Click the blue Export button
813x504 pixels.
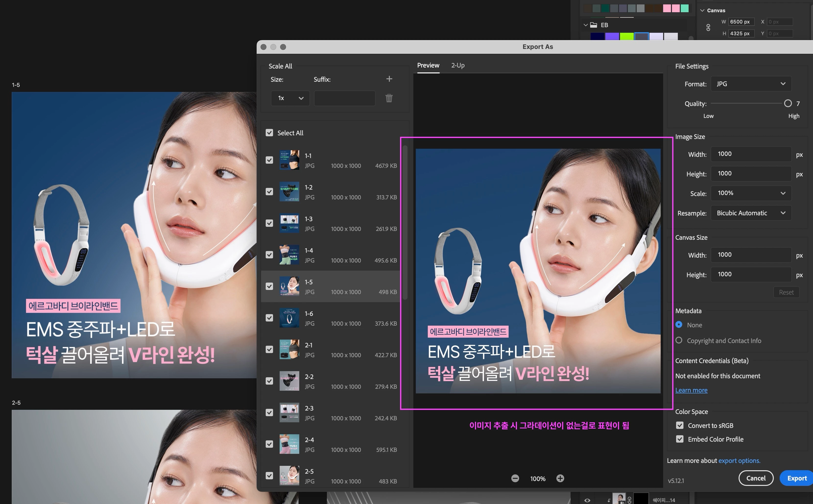click(797, 478)
